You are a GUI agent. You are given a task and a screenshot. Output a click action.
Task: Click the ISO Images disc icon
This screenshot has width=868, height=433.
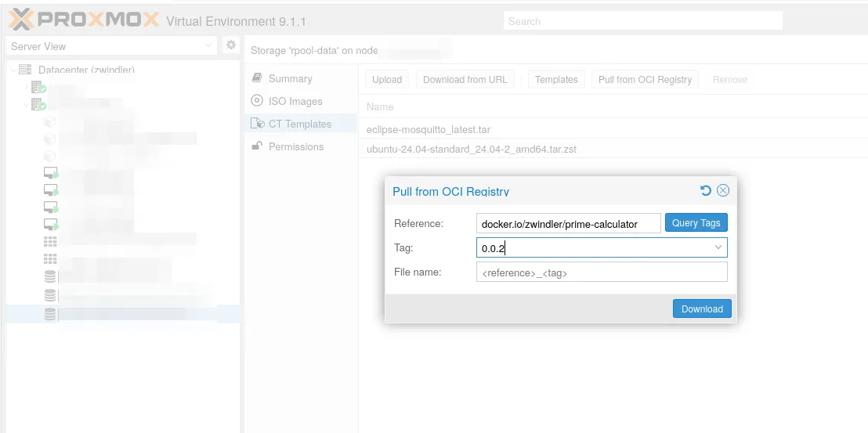coord(257,101)
